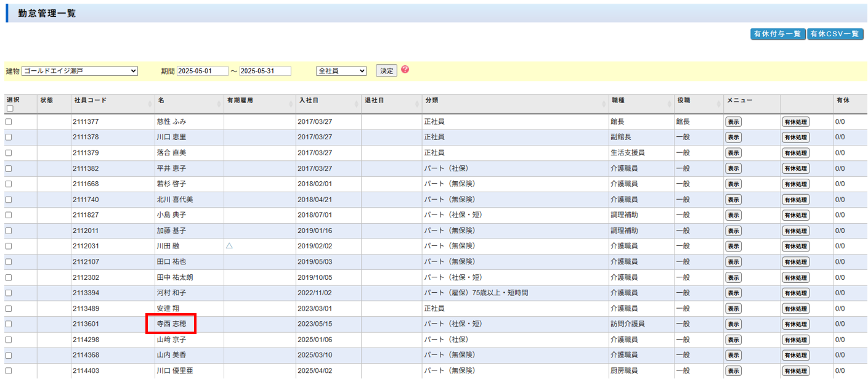This screenshot has height=384, width=868.
Task: Click the red question mark help icon
Action: pyautogui.click(x=405, y=70)
